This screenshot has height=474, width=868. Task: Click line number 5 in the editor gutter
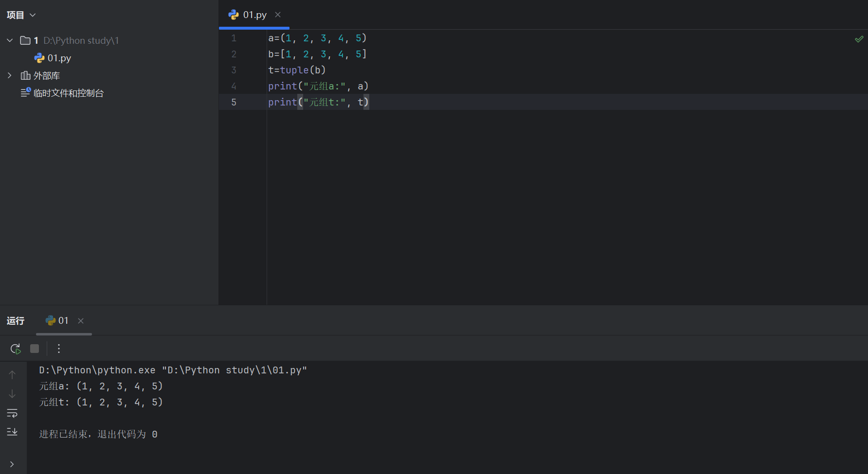(x=234, y=102)
